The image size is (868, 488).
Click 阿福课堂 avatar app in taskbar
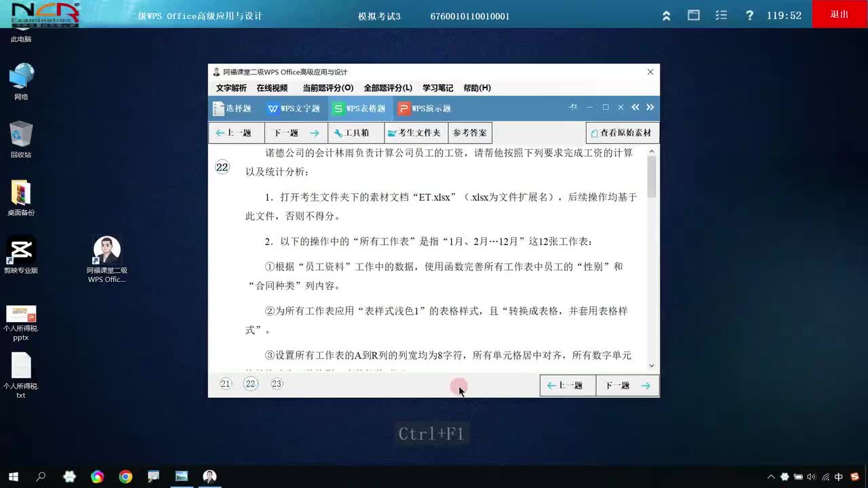pos(210,476)
